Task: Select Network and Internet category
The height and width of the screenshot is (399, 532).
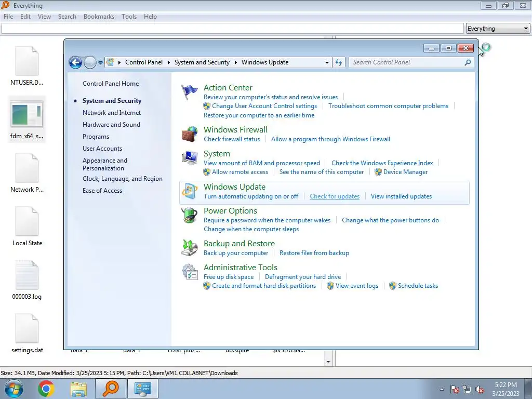Action: [x=112, y=113]
